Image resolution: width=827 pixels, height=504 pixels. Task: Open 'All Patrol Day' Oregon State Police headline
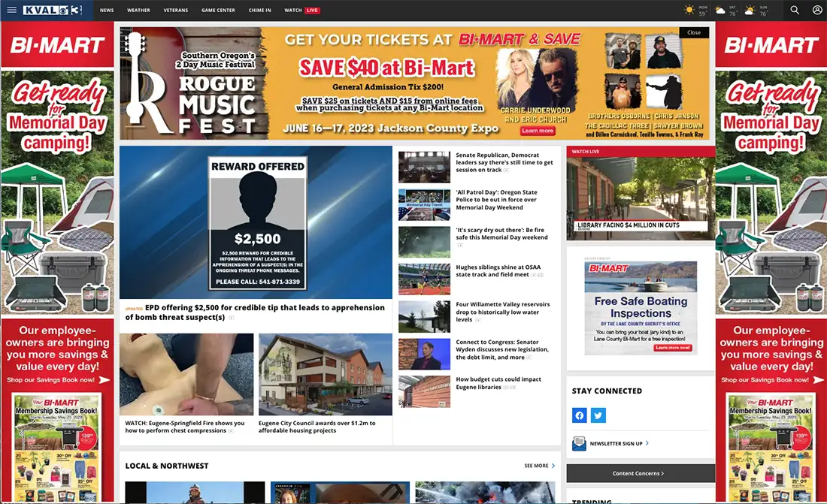point(496,200)
